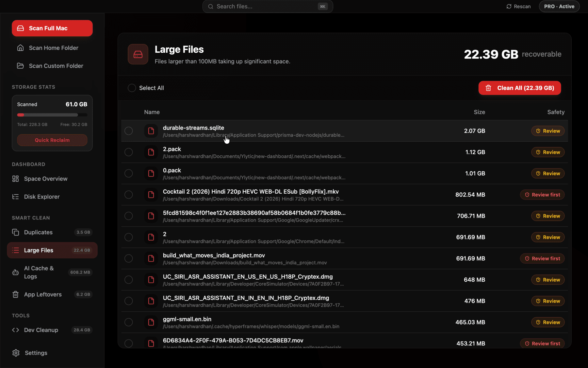Click the file icon for 2.pack

(151, 152)
